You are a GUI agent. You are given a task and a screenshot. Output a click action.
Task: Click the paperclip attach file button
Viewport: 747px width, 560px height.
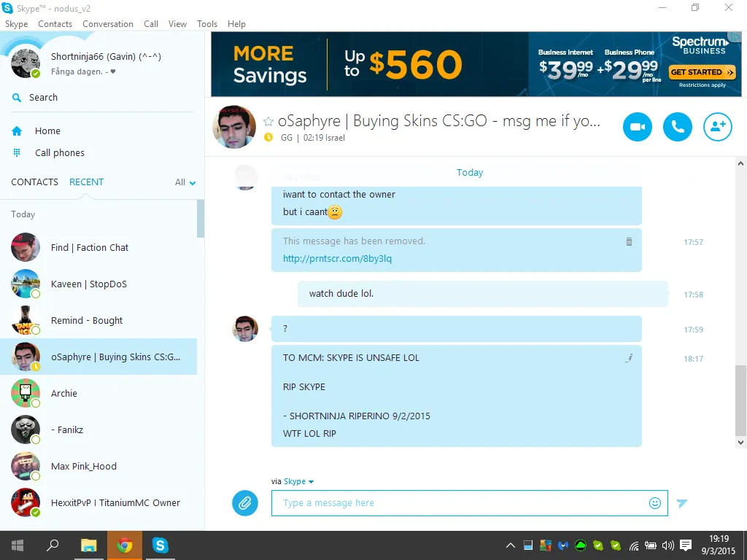pyautogui.click(x=245, y=503)
